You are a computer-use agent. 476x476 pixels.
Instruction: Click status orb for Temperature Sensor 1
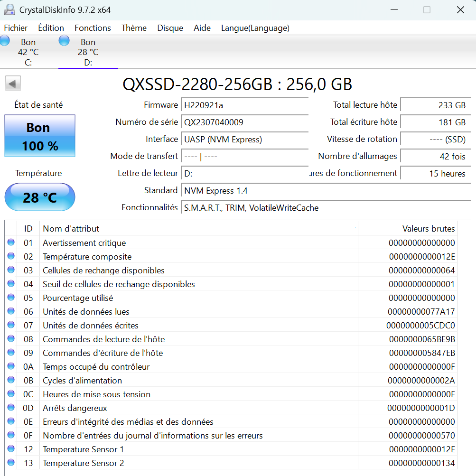[11, 448]
